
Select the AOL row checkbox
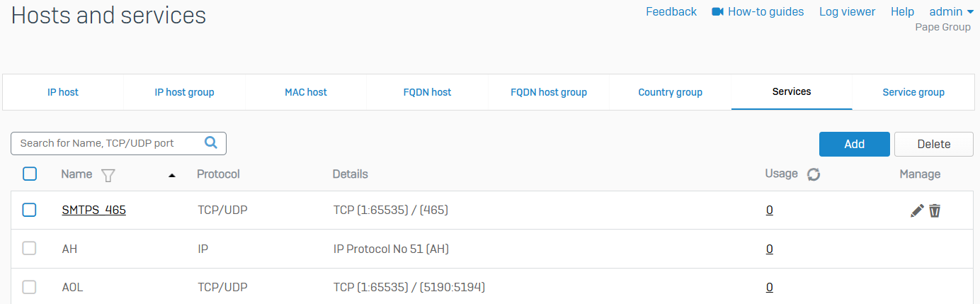point(29,287)
